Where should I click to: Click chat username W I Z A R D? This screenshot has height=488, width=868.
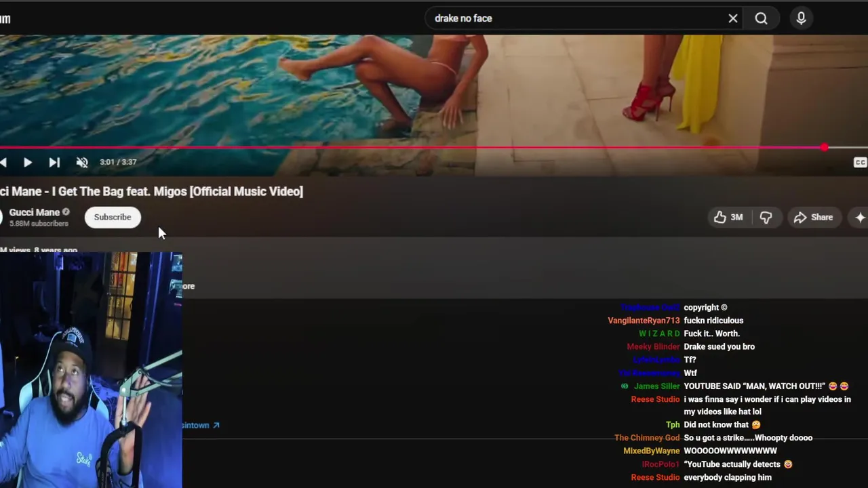(659, 333)
